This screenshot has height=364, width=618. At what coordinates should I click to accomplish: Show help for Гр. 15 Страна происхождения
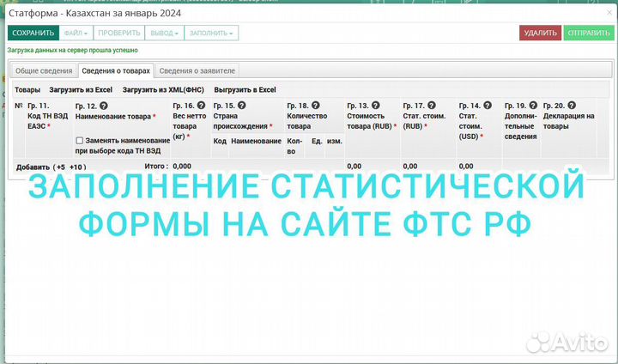tap(241, 106)
